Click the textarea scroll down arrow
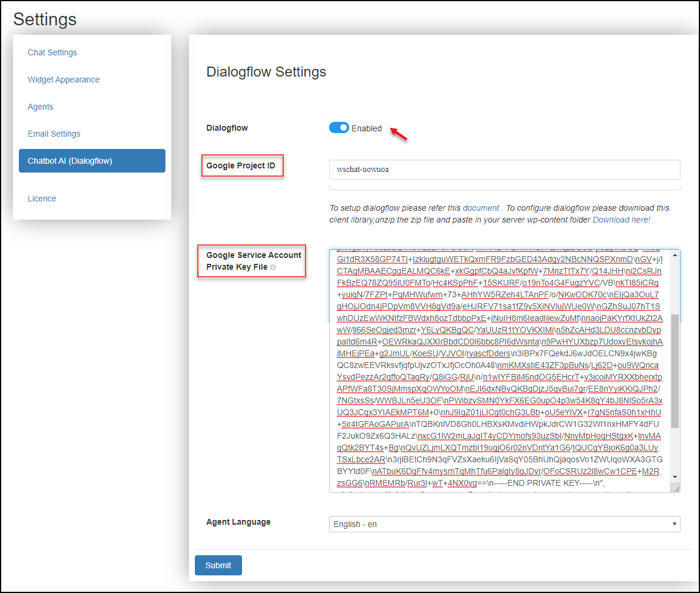700x593 pixels. (x=675, y=477)
